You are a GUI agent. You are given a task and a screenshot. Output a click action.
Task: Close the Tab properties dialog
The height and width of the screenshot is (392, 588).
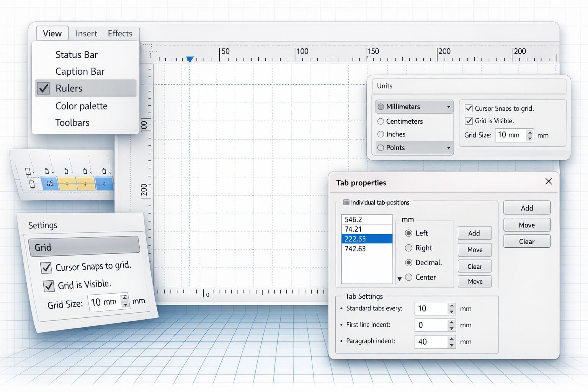tap(549, 181)
